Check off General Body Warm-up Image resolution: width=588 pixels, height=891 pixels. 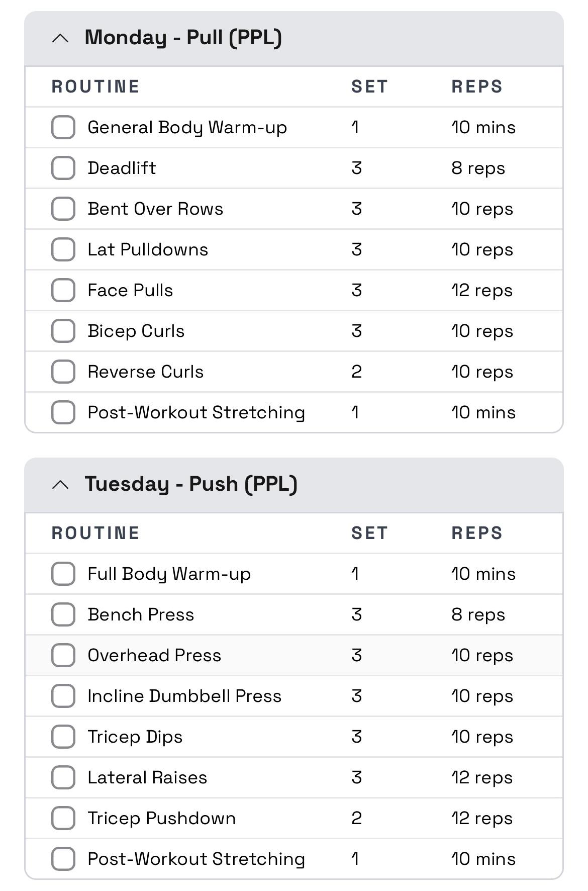tap(63, 127)
